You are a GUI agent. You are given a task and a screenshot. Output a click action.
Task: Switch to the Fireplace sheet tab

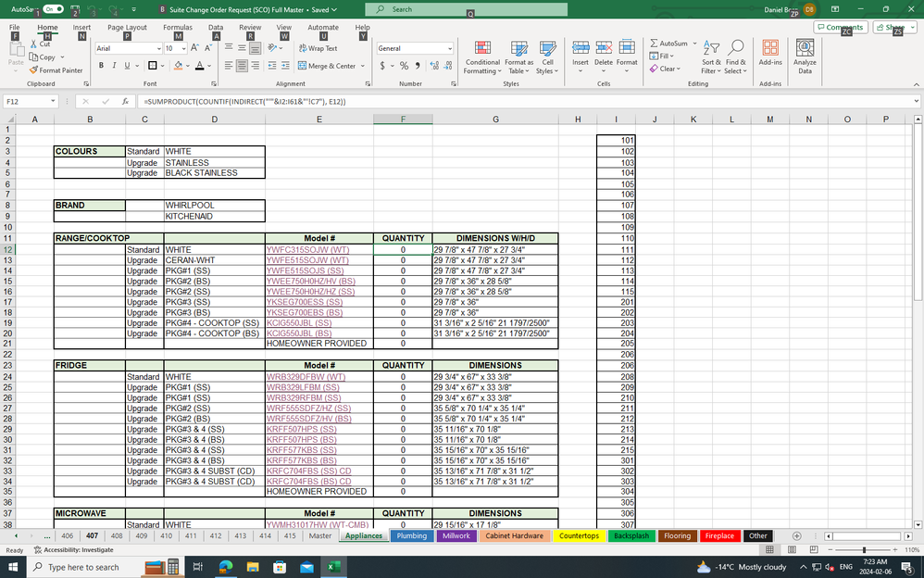click(719, 535)
